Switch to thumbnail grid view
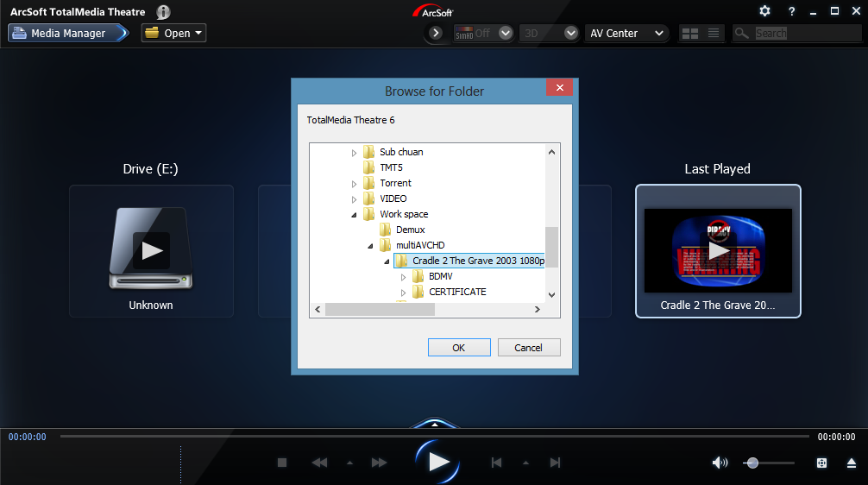Viewport: 868px width, 485px height. pos(689,33)
